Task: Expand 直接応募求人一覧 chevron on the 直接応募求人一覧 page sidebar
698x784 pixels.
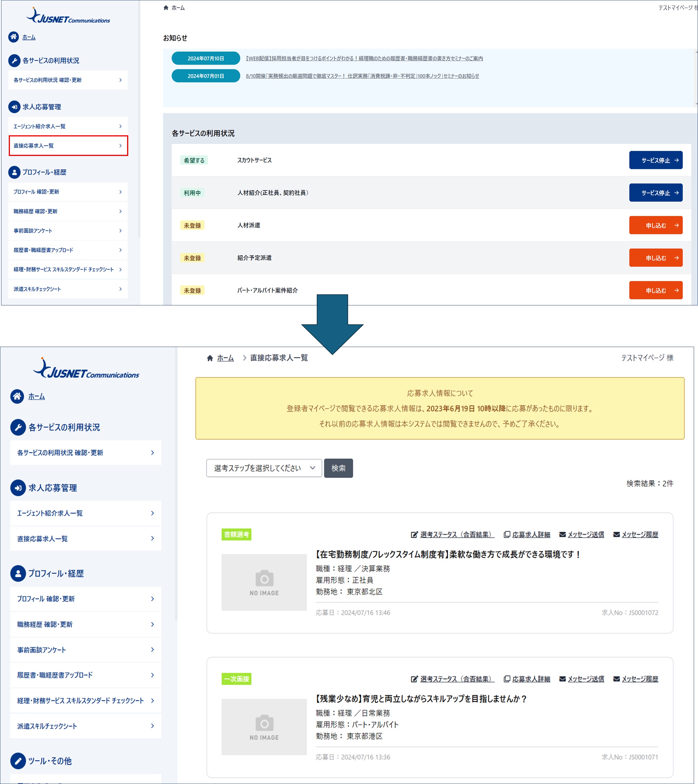Action: click(x=153, y=539)
